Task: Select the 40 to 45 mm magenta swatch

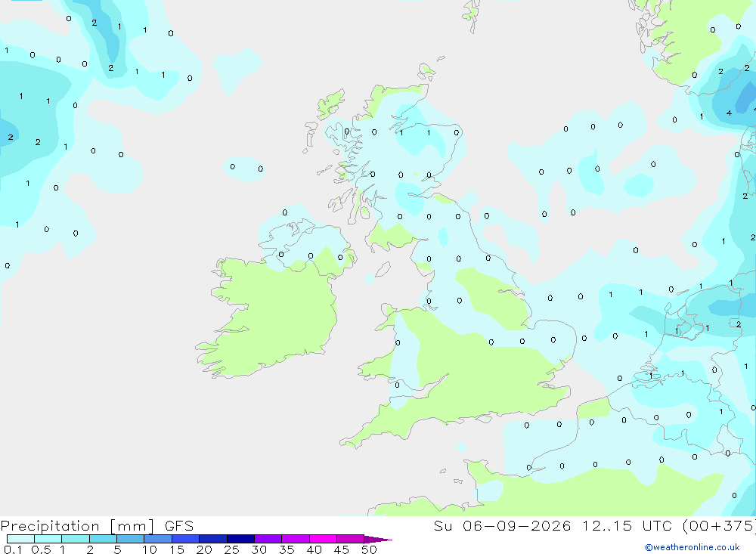Action: (323, 539)
